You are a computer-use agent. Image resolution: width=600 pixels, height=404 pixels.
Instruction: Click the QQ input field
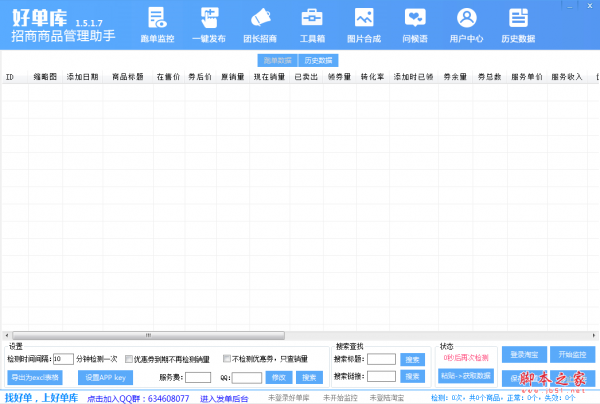tap(247, 378)
